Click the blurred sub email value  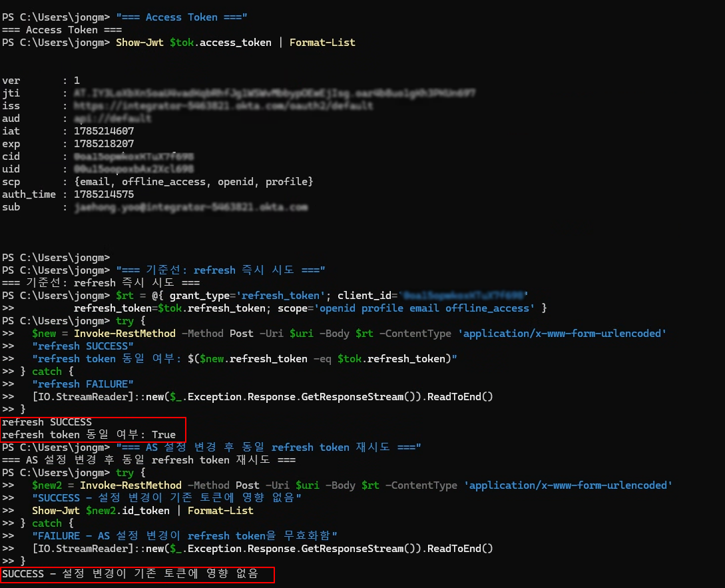point(191,207)
